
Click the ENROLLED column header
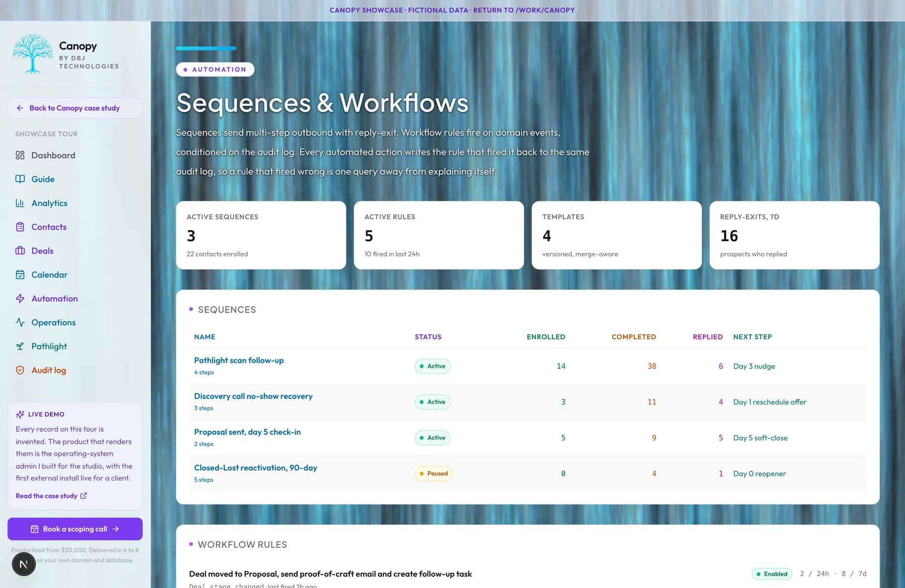click(546, 337)
